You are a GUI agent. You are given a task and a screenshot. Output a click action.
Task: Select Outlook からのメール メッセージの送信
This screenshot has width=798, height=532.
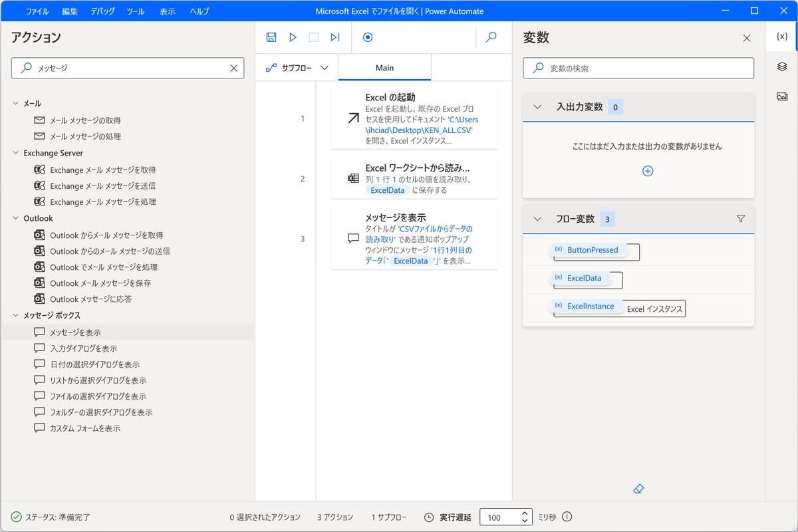110,251
